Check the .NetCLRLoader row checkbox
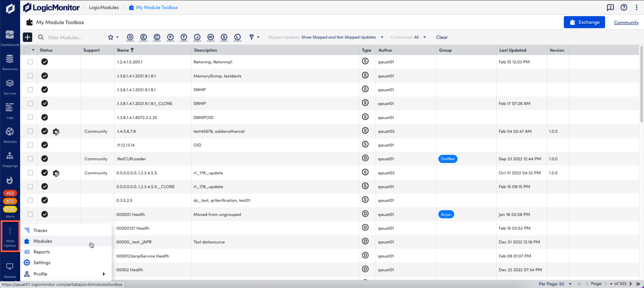 [30, 159]
